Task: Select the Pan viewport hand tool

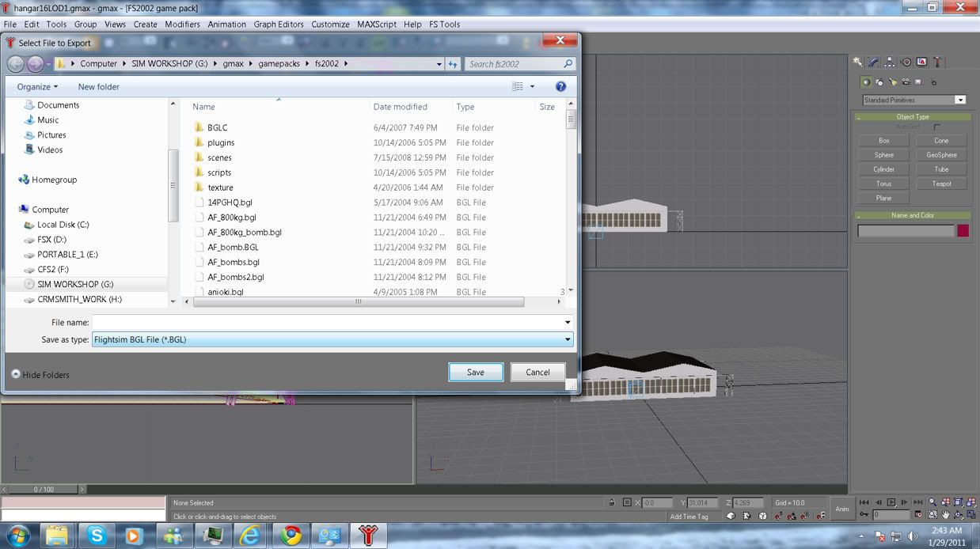Action: (945, 515)
